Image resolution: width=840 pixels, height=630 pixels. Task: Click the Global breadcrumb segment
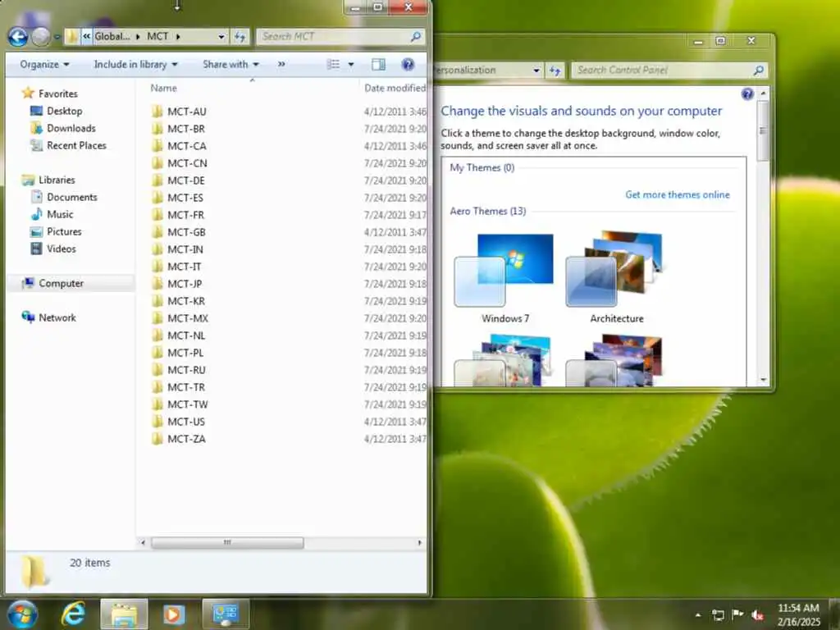tap(112, 36)
